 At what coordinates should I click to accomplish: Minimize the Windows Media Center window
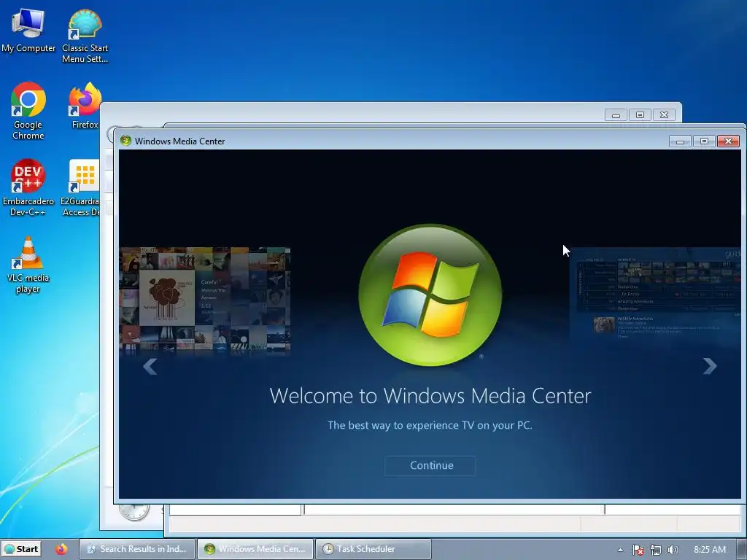coord(681,141)
